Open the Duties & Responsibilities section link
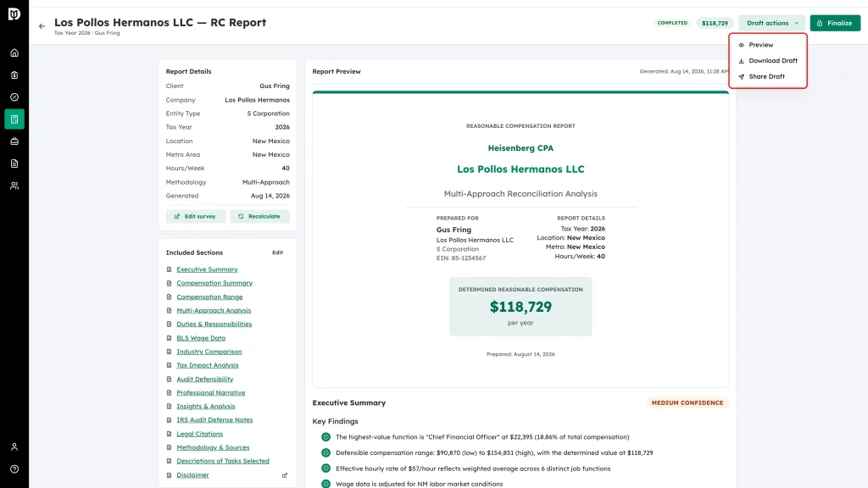Screen dimensions: 868x488 pyautogui.click(x=214, y=324)
